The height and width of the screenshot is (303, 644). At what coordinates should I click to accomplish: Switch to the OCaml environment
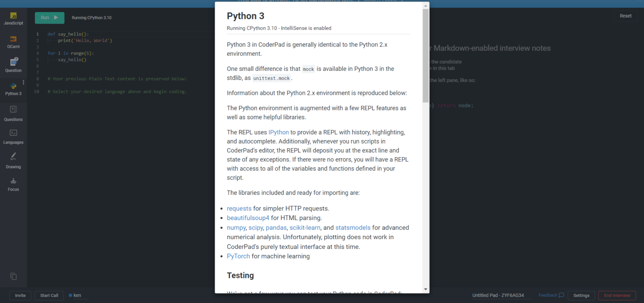click(13, 42)
